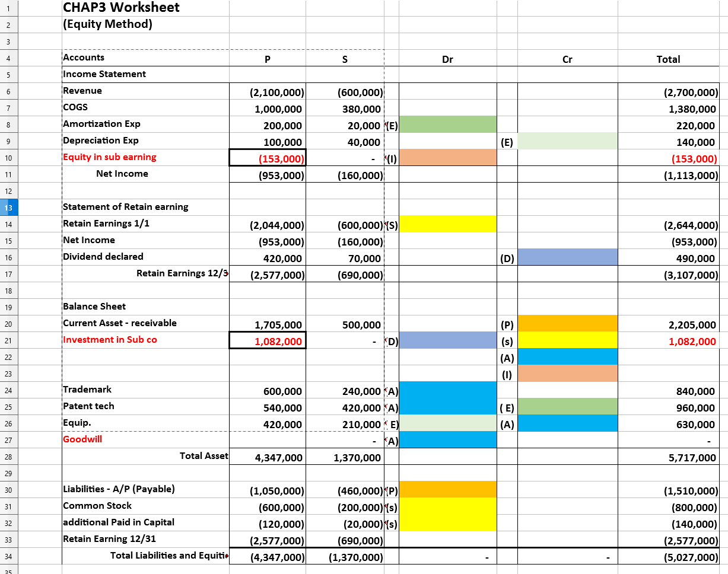The height and width of the screenshot is (574, 728).
Task: Click the cyan Goodwill Dr cell
Action: click(x=448, y=439)
